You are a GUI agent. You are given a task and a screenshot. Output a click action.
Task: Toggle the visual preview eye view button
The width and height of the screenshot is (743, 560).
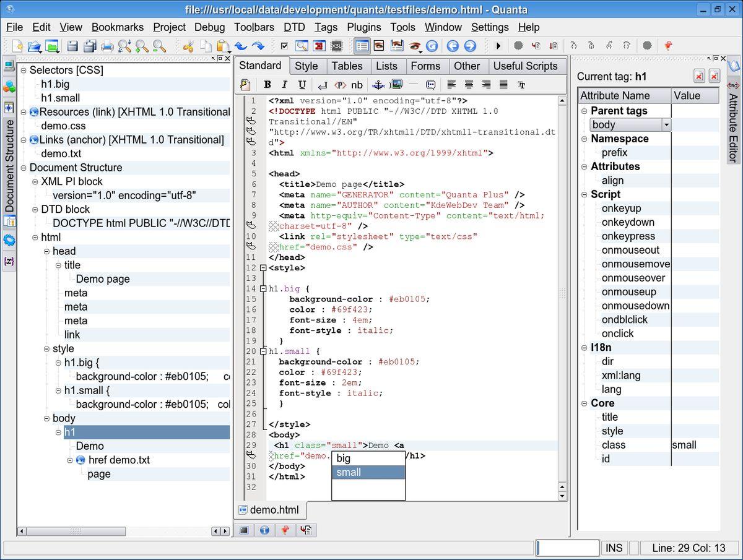pos(379,46)
